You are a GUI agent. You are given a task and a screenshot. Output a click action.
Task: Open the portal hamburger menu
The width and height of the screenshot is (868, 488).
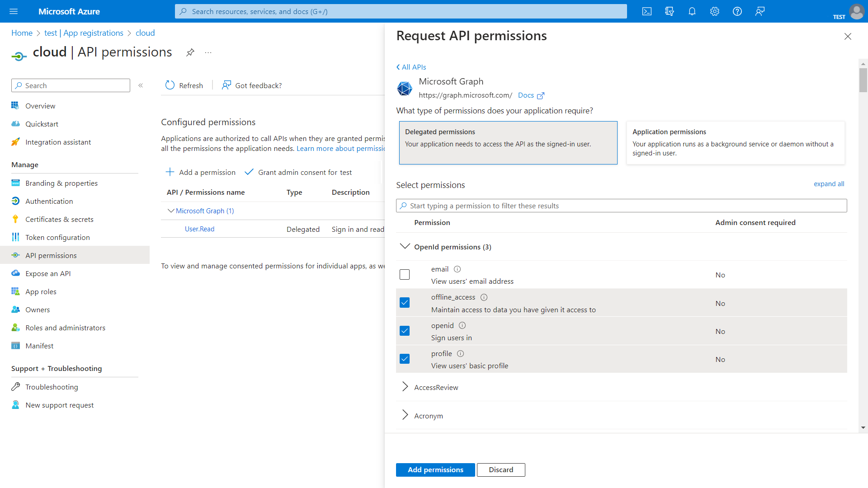[14, 11]
